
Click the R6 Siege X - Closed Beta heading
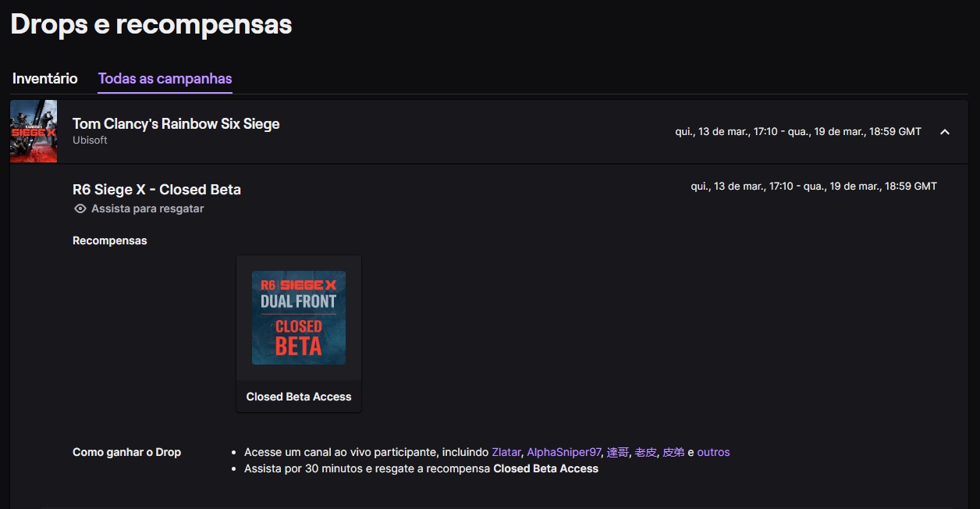157,190
